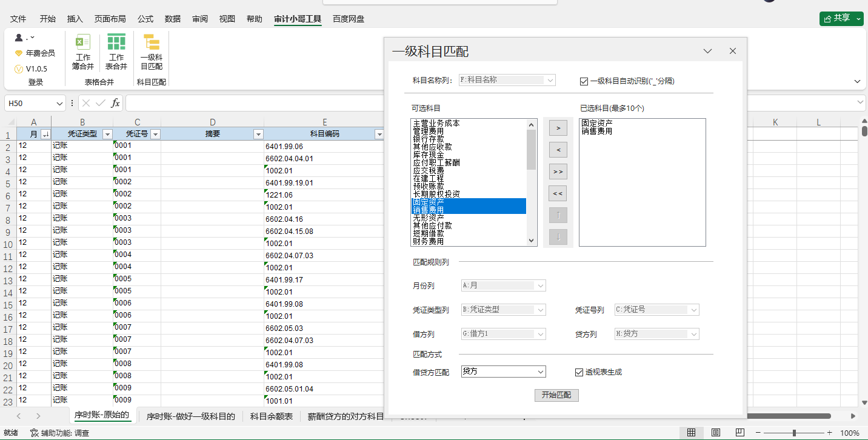This screenshot has width=868, height=440.
Task: Close the 一级科目匹配 pane
Action: [733, 51]
